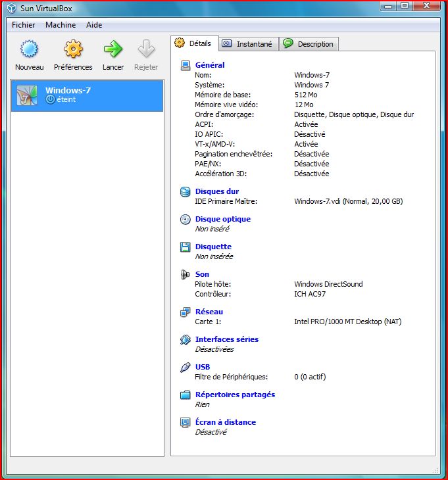Click the speech bubble icon on Description tab
Viewport: 448px width, 480px height.
coord(288,43)
